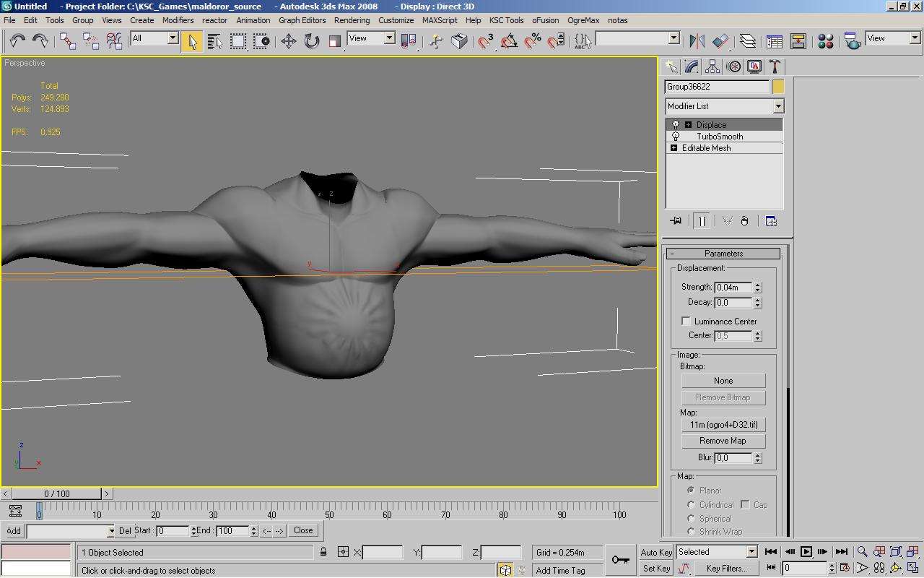Click the Remove Map button
This screenshot has height=578, width=924.
click(723, 441)
